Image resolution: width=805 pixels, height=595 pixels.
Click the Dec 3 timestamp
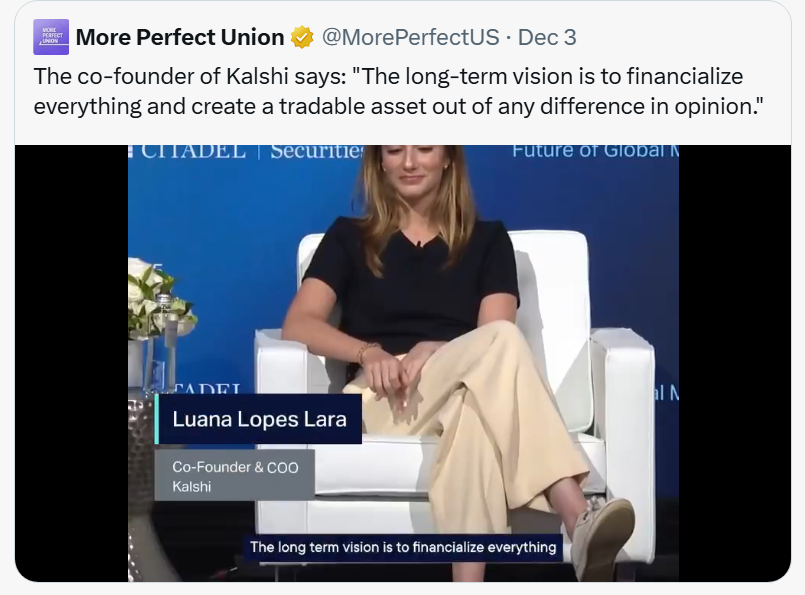tap(547, 38)
